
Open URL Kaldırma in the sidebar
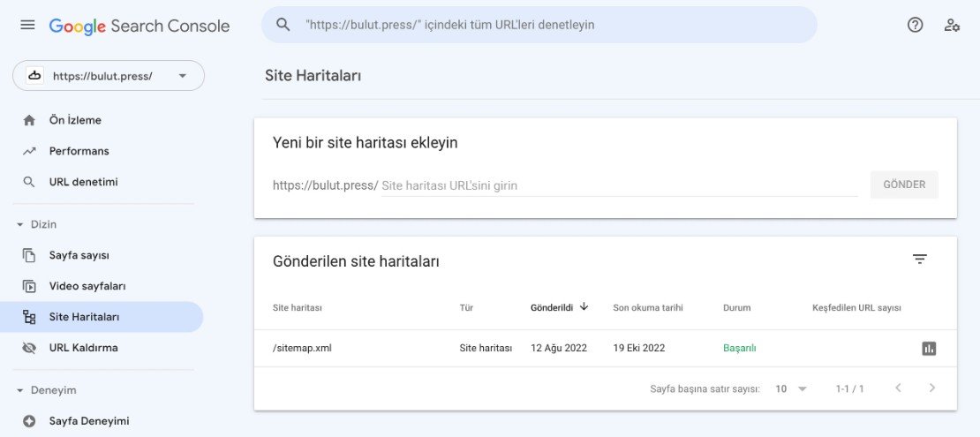point(83,348)
